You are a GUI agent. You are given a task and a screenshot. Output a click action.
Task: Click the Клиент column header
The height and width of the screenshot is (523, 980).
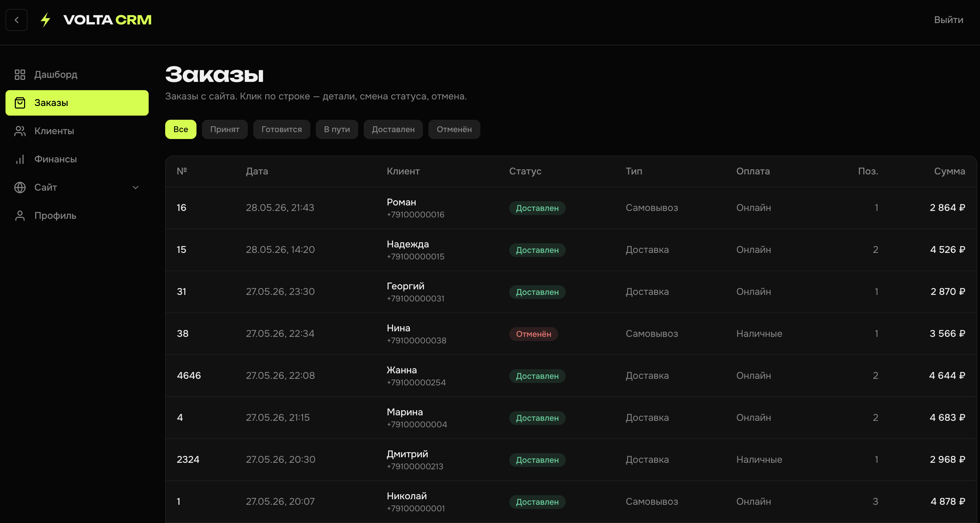pyautogui.click(x=403, y=171)
